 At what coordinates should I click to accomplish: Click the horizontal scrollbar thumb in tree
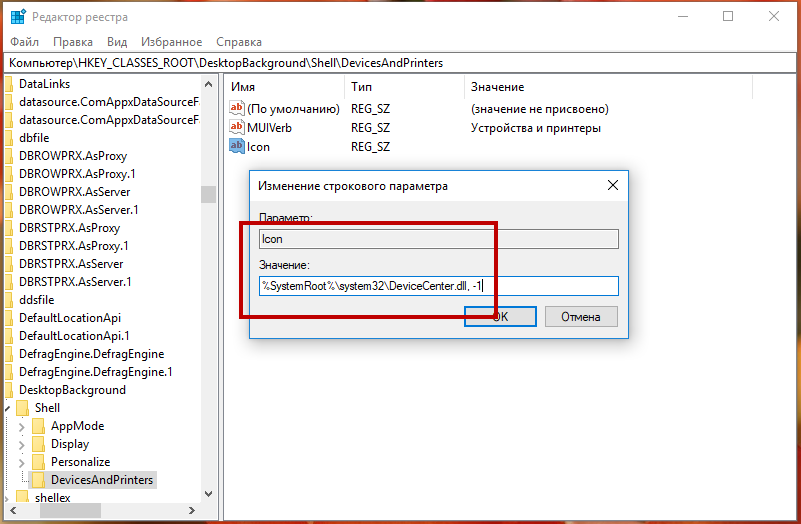[70, 510]
